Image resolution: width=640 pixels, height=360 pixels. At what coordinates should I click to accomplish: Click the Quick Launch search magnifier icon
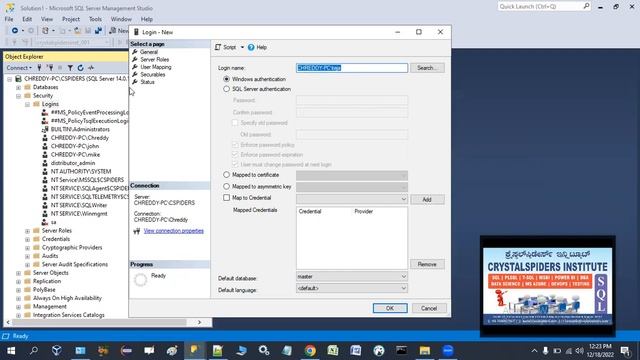point(586,6)
